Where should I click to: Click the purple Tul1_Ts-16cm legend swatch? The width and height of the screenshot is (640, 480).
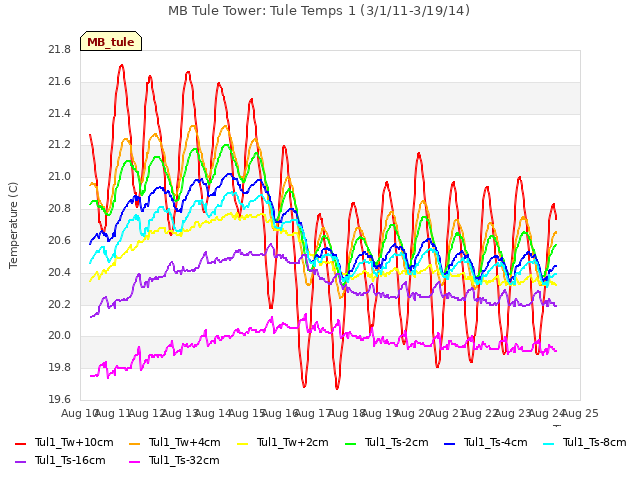pos(20,462)
